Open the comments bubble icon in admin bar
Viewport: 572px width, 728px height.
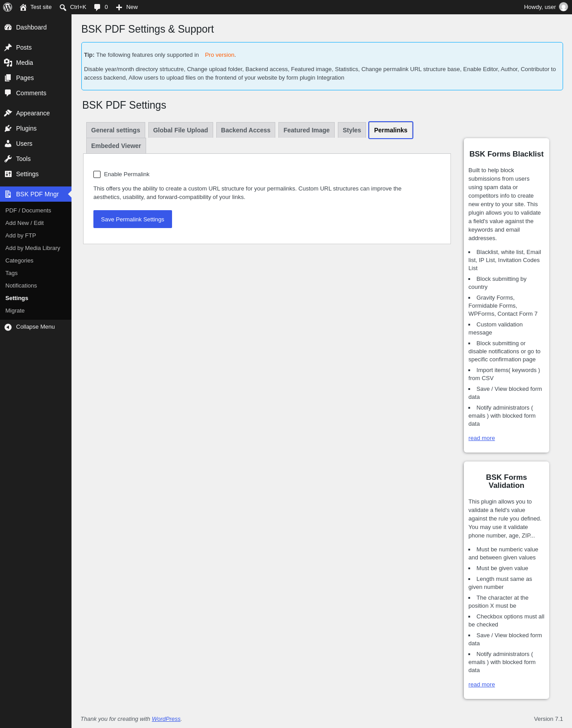[97, 7]
